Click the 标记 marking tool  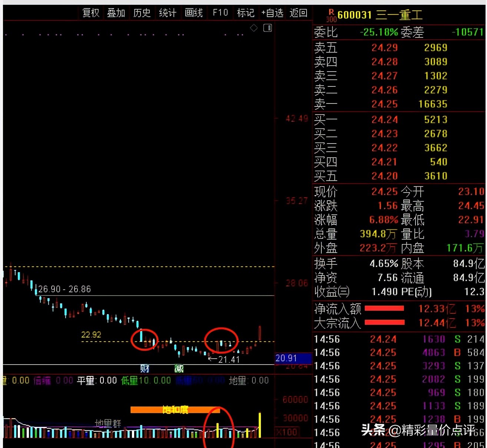pos(245,13)
